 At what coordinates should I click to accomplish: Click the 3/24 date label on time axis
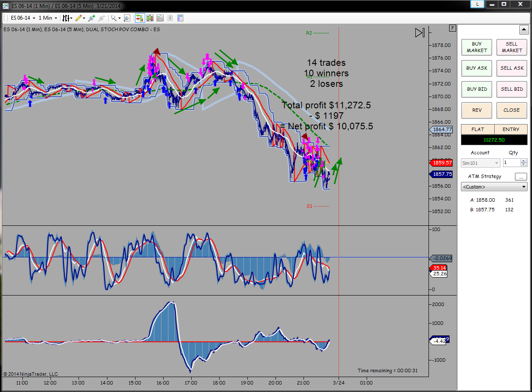(x=338, y=382)
